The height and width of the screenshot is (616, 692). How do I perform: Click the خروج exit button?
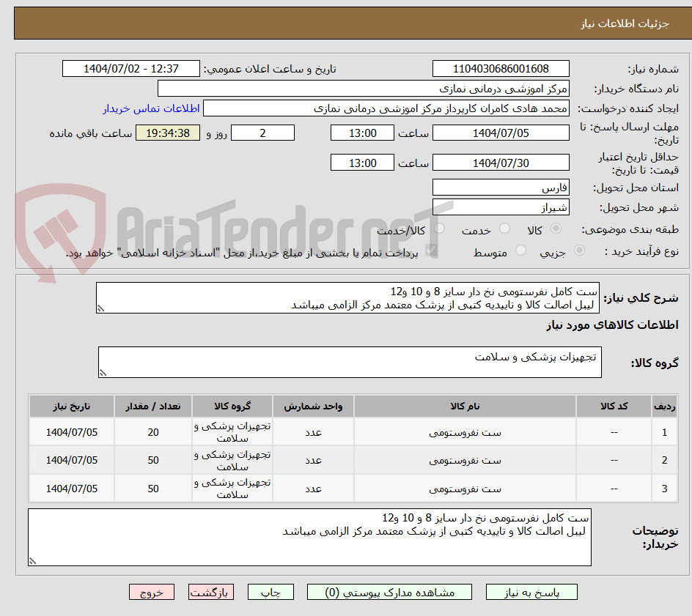coord(152,592)
